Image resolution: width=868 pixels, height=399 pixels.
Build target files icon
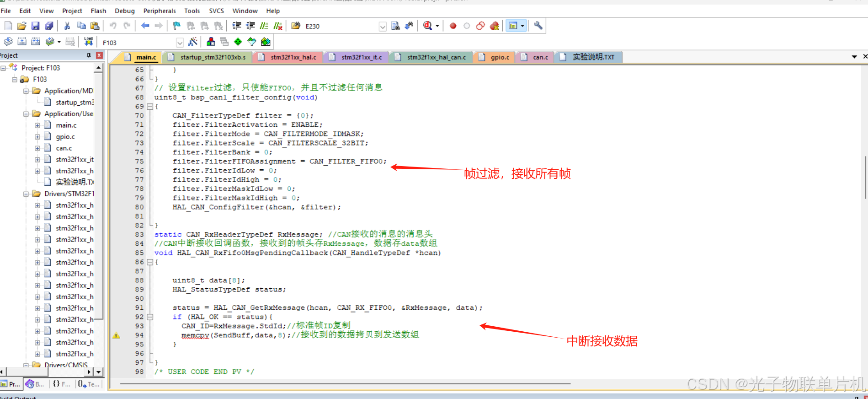pyautogui.click(x=21, y=42)
